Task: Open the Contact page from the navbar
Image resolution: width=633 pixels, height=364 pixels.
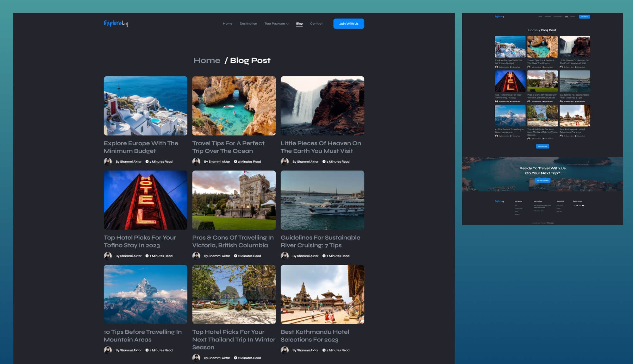Action: [316, 23]
